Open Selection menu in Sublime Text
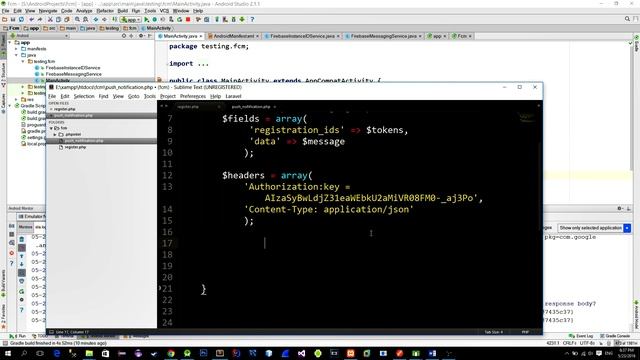 click(x=84, y=96)
